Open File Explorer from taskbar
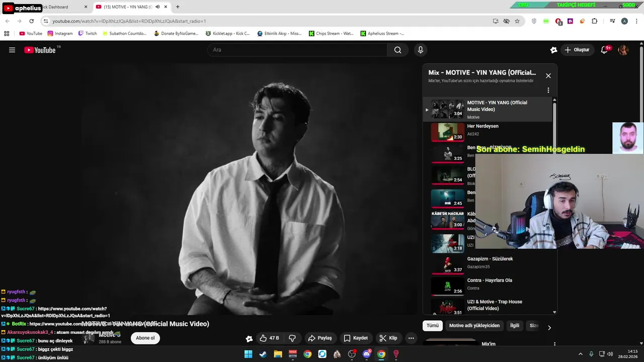This screenshot has height=362, width=644. pyautogui.click(x=278, y=354)
